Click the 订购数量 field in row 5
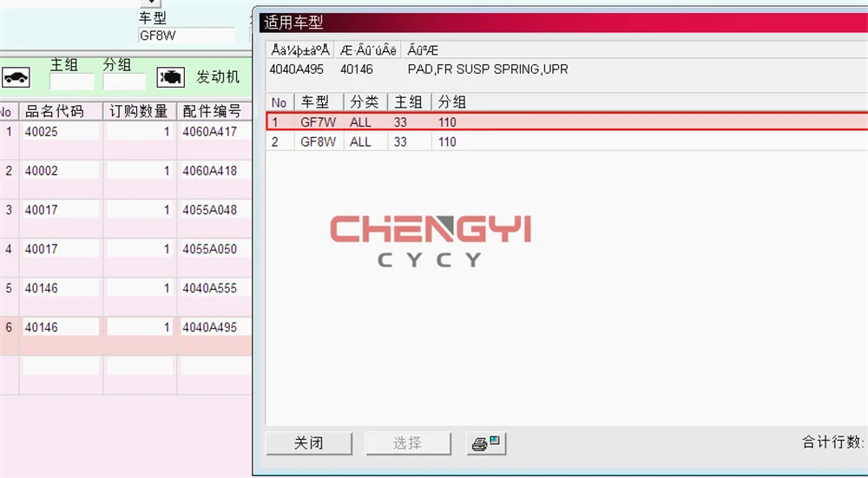868x478 pixels. (x=140, y=288)
